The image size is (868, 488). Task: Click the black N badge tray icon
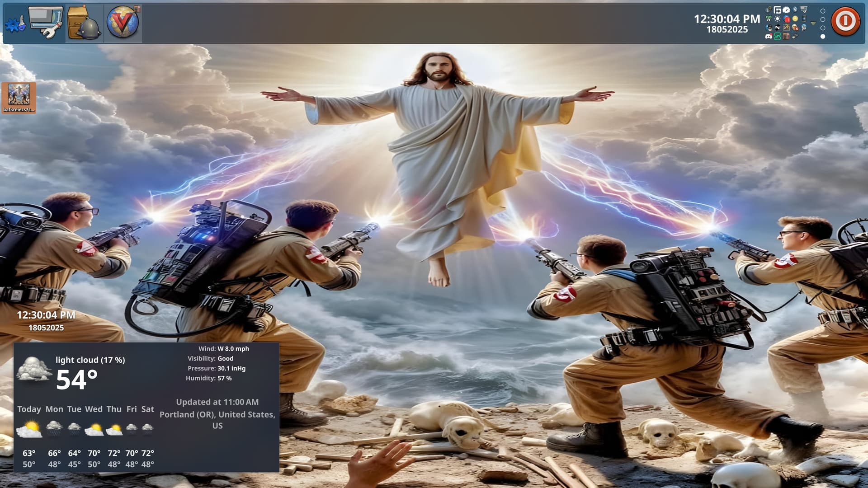[x=778, y=27]
